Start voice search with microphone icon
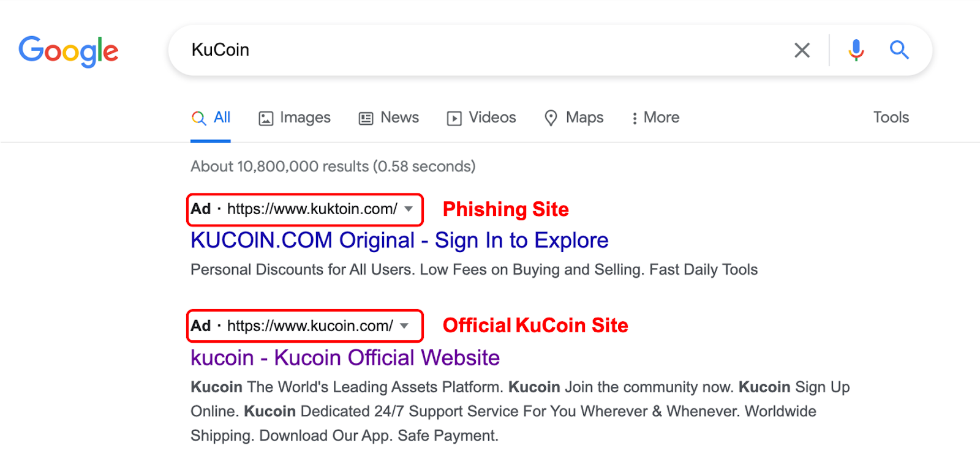980x470 pixels. (856, 50)
